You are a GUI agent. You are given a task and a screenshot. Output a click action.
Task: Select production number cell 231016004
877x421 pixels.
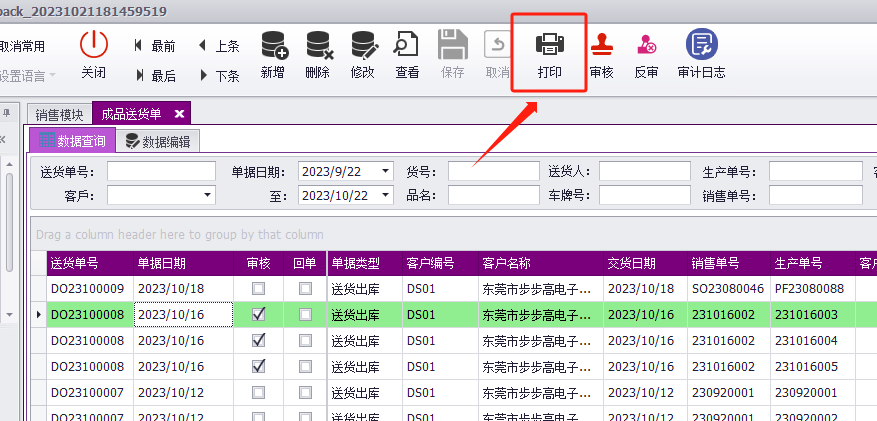coord(813,340)
